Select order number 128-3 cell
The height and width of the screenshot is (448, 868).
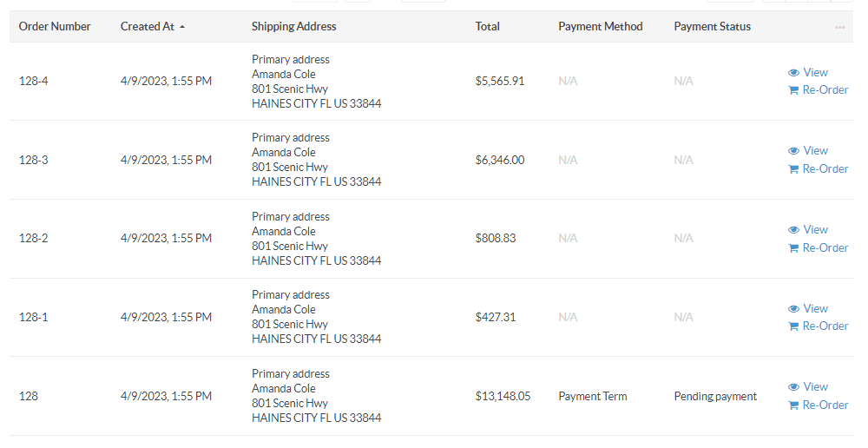[x=33, y=160]
